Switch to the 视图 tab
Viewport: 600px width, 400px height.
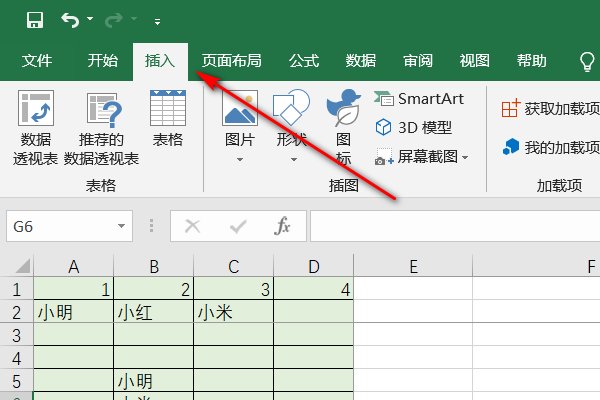(x=474, y=60)
